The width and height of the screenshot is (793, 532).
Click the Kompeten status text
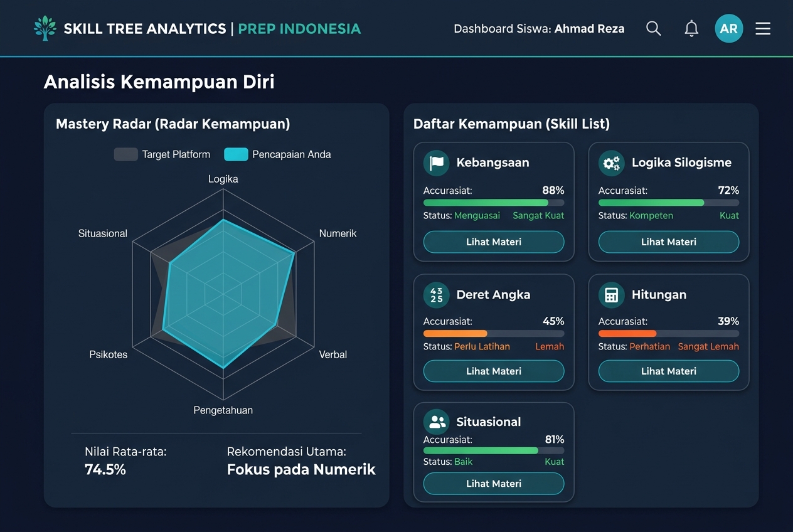[651, 215]
